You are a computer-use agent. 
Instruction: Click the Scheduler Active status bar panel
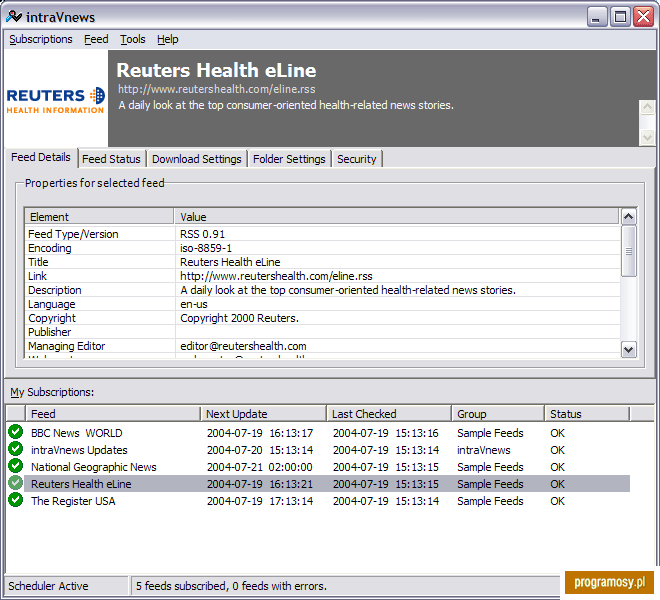point(66,586)
